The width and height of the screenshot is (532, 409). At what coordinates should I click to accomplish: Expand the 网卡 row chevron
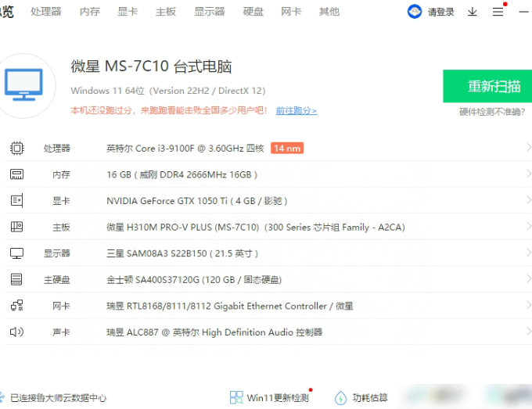529,305
